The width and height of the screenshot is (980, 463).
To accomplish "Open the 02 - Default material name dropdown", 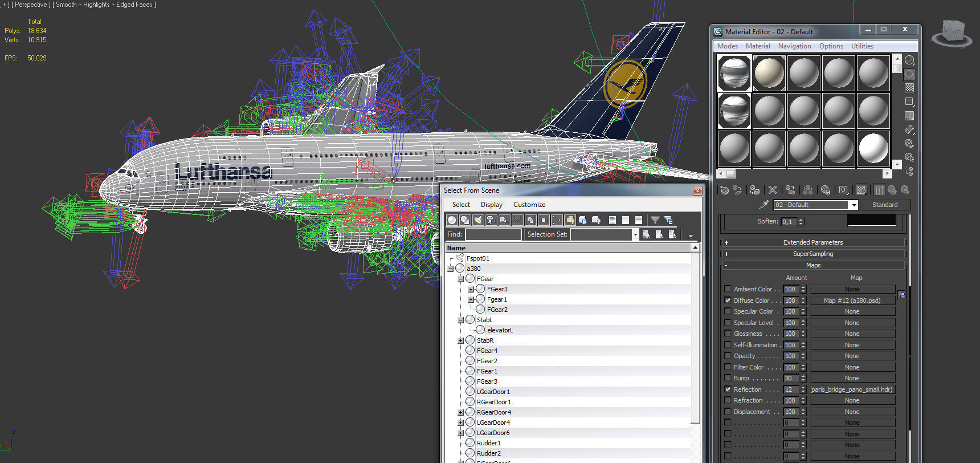I will [854, 205].
